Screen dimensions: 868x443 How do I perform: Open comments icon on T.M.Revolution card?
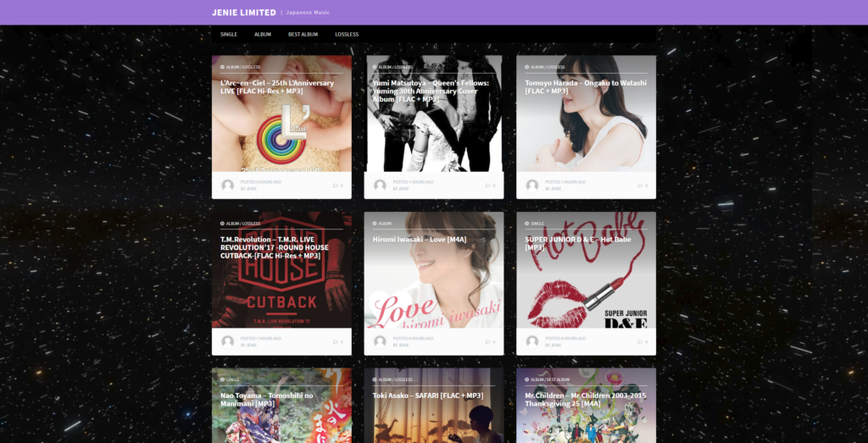[337, 342]
